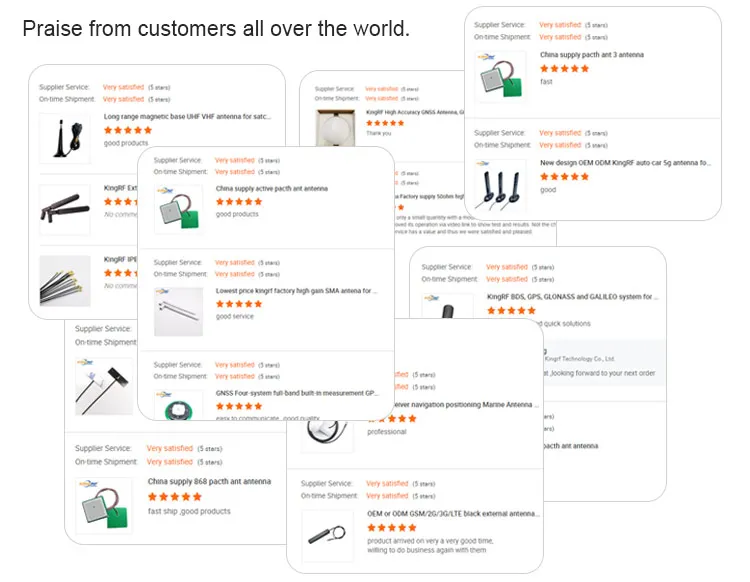This screenshot has width=750, height=582.
Task: Click the three black car antennas thumbnail
Action: [499, 184]
